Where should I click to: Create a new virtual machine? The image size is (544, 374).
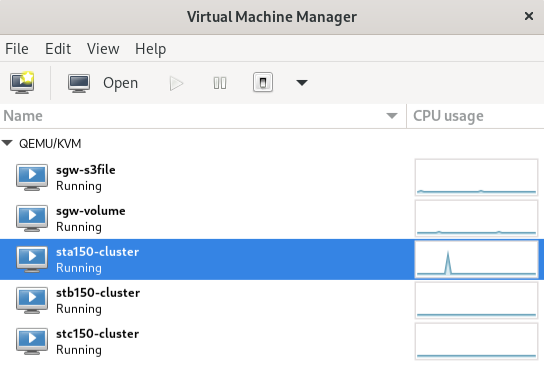[22, 83]
